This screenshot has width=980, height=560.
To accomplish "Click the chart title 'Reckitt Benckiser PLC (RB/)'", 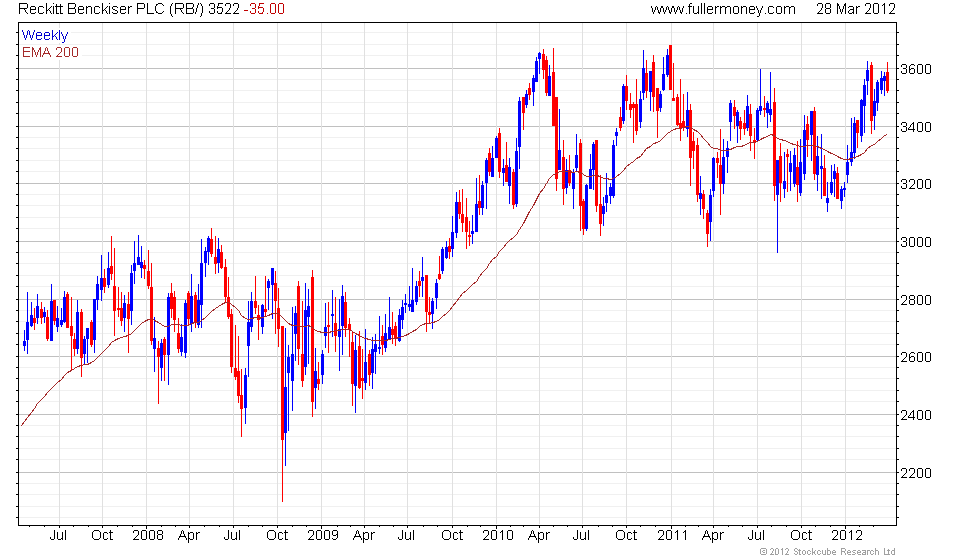I will tap(111, 9).
